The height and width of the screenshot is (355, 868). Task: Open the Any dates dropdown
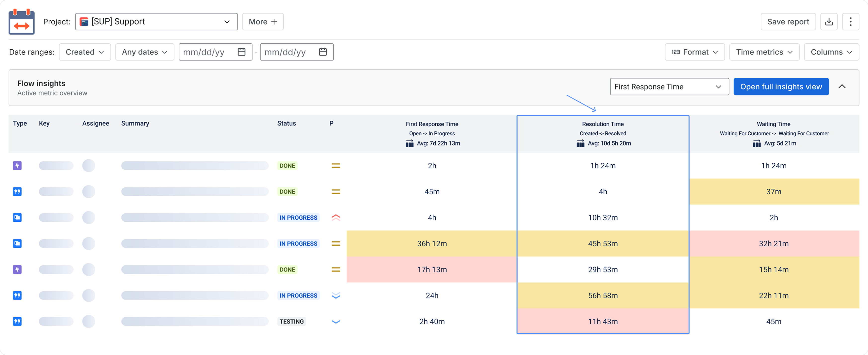pos(144,52)
